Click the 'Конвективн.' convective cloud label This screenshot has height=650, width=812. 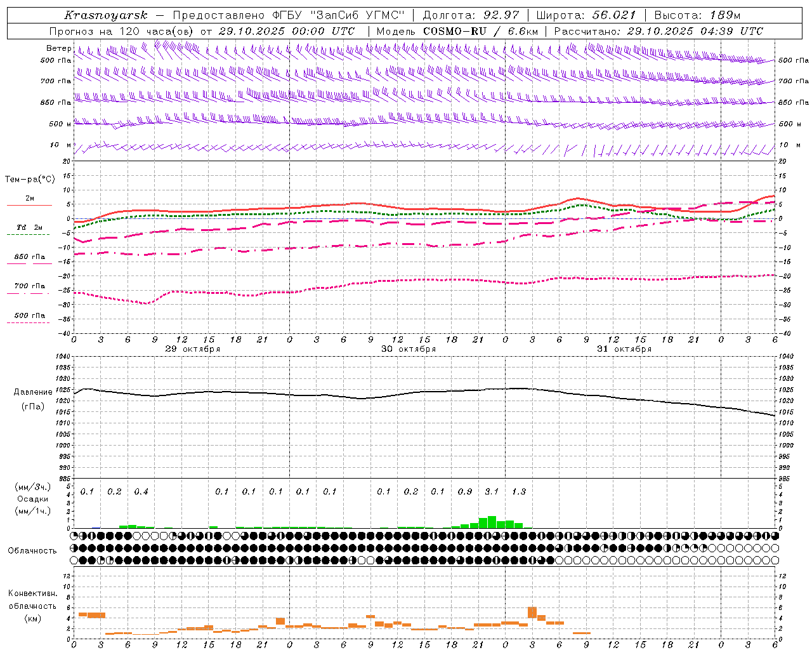click(x=33, y=593)
